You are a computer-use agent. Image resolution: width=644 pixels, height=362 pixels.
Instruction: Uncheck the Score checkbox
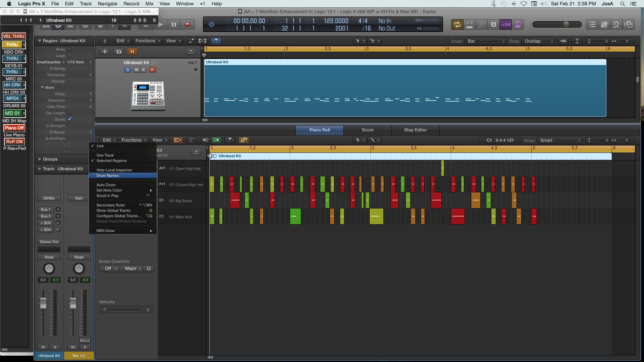[x=69, y=119]
